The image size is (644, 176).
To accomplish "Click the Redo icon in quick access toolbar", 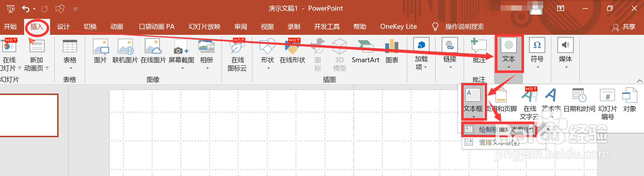I will (45, 9).
